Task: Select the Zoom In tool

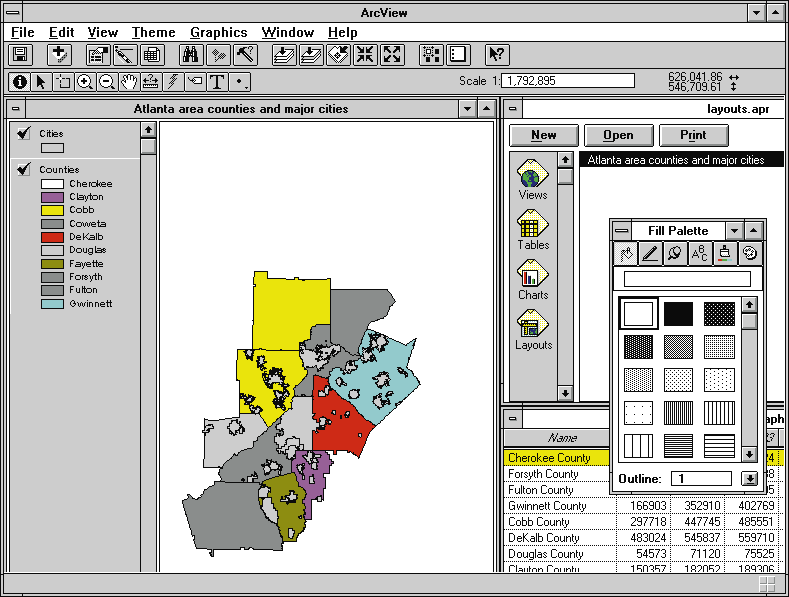Action: point(85,82)
